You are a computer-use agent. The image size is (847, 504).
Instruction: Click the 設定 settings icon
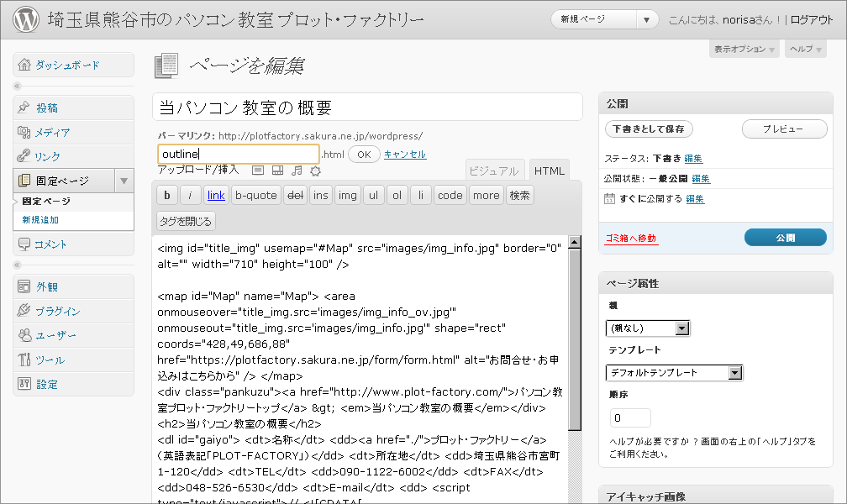click(x=24, y=384)
